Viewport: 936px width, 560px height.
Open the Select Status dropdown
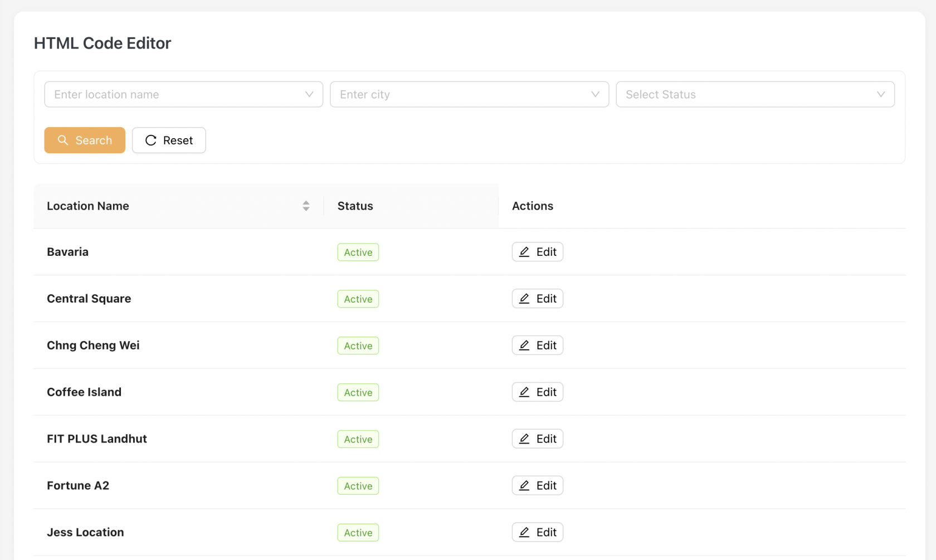[x=755, y=94]
